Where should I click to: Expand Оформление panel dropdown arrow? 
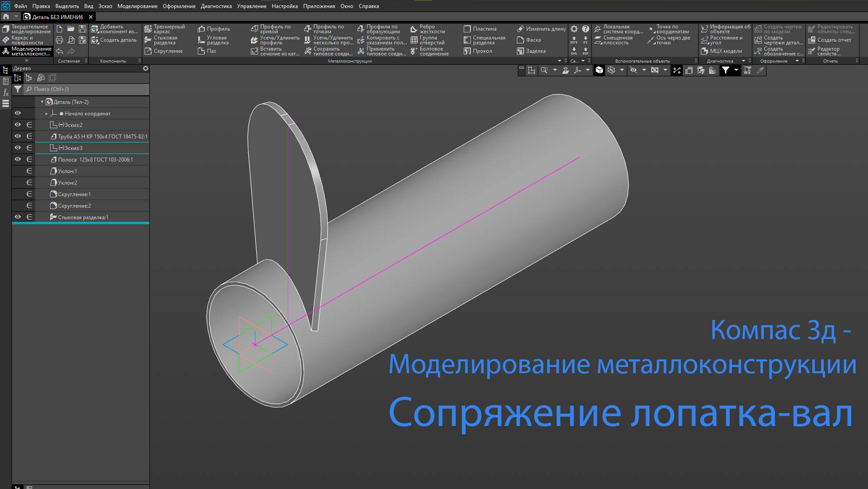[797, 61]
